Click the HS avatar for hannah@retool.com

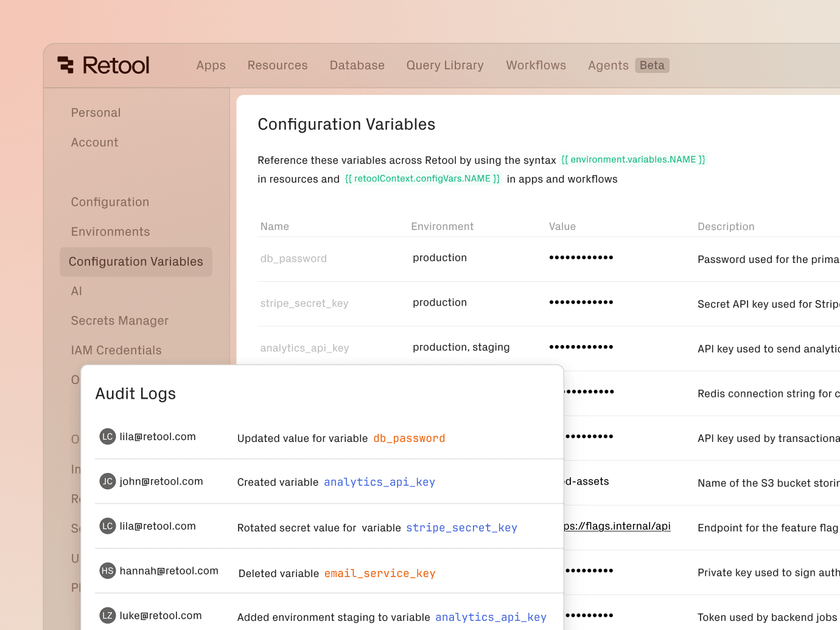[x=108, y=571]
